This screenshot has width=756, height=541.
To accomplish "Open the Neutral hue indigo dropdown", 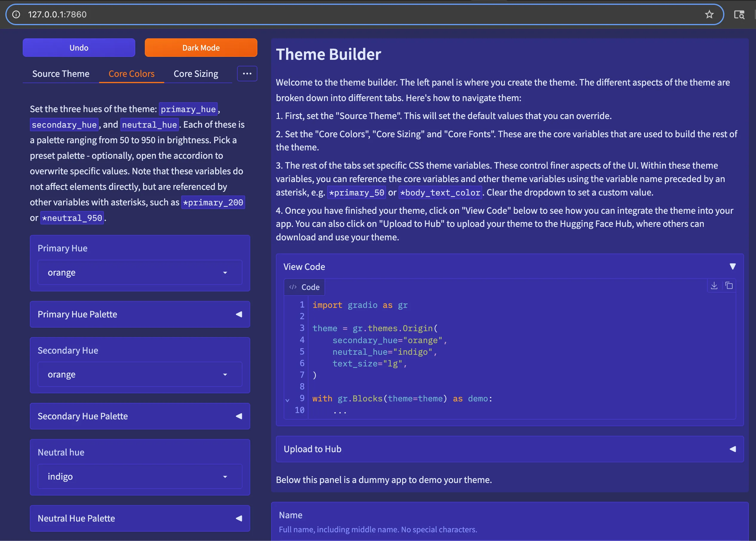I will pyautogui.click(x=140, y=477).
